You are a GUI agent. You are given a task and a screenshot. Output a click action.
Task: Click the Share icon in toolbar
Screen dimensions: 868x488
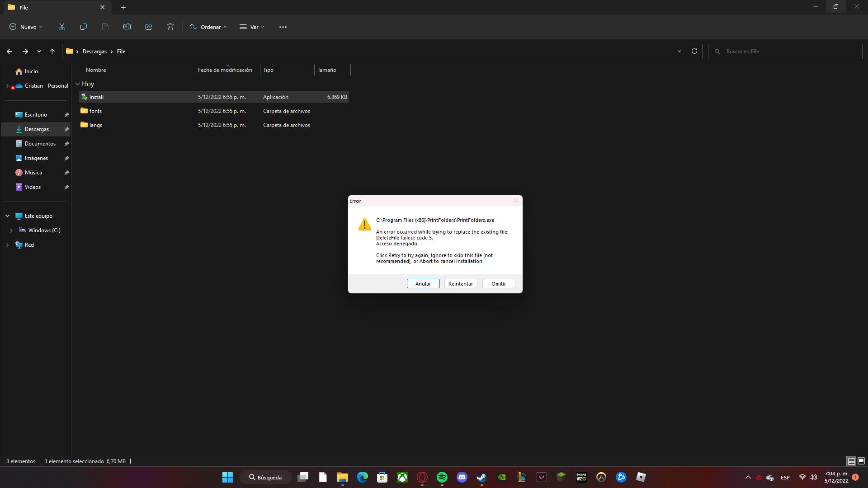149,27
